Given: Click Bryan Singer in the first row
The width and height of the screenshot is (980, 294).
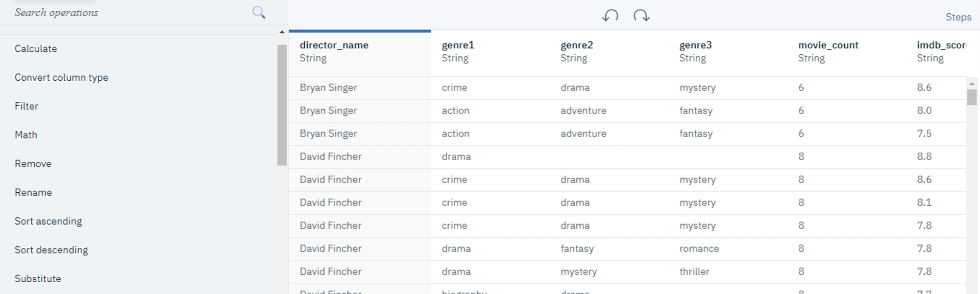Looking at the screenshot, I should (x=328, y=88).
